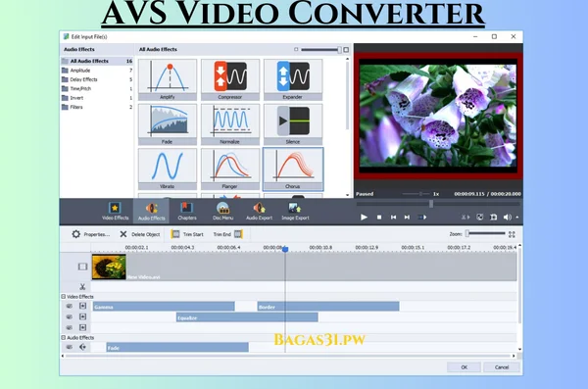Click the full screen preview icon

coord(479,218)
